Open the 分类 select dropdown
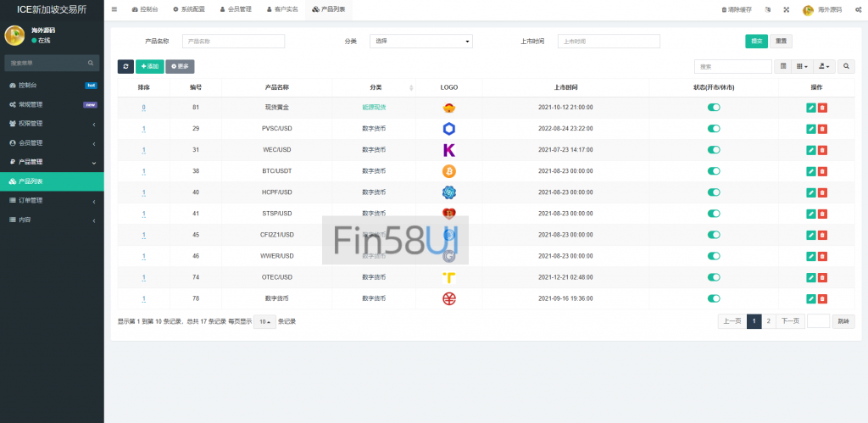The image size is (868, 423). pyautogui.click(x=421, y=41)
